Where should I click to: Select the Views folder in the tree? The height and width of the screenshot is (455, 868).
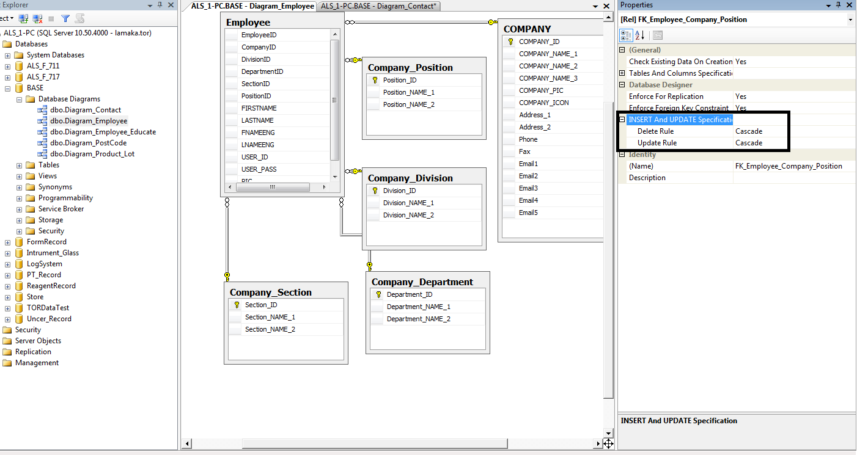coord(48,176)
